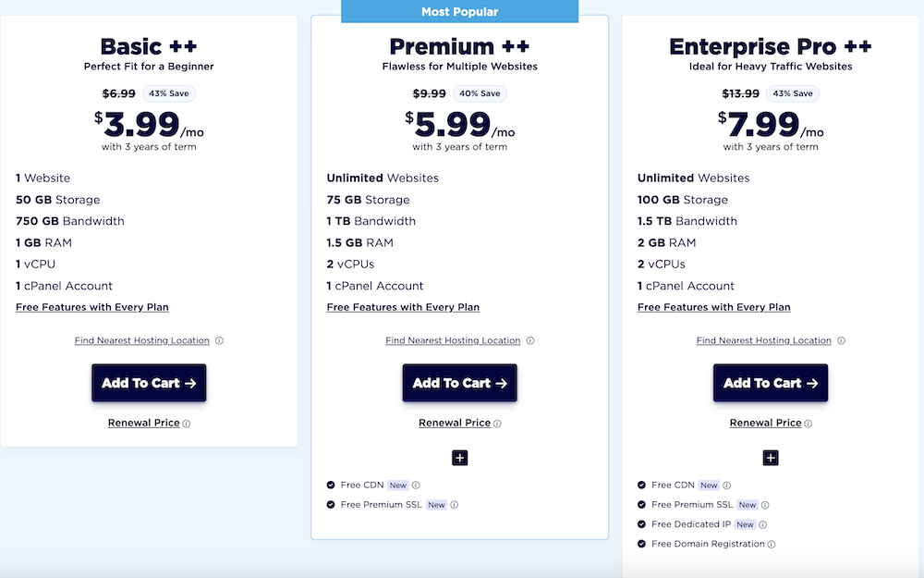The width and height of the screenshot is (924, 578).
Task: Click info icon beside Basic plan hosting location
Action: (219, 340)
